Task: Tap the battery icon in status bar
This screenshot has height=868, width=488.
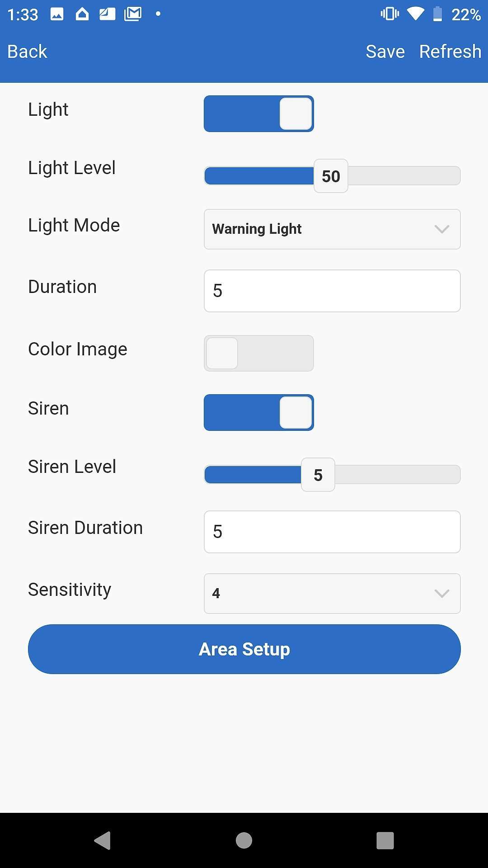Action: point(437,14)
